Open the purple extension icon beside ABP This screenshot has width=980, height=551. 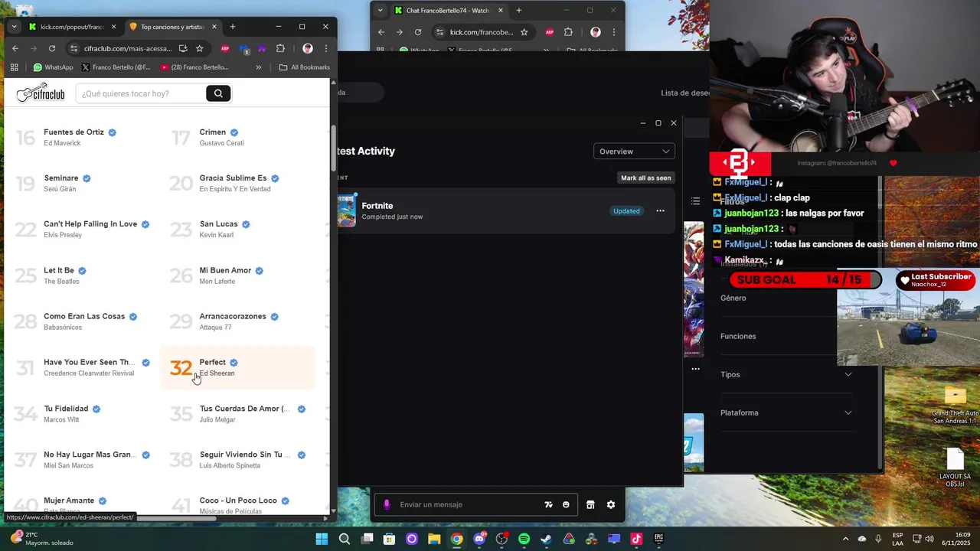(x=262, y=48)
